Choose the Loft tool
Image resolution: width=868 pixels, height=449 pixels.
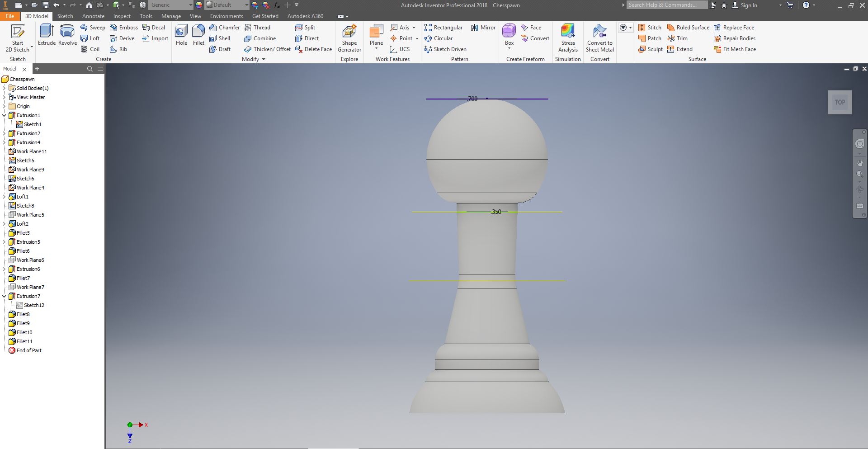[x=90, y=38]
